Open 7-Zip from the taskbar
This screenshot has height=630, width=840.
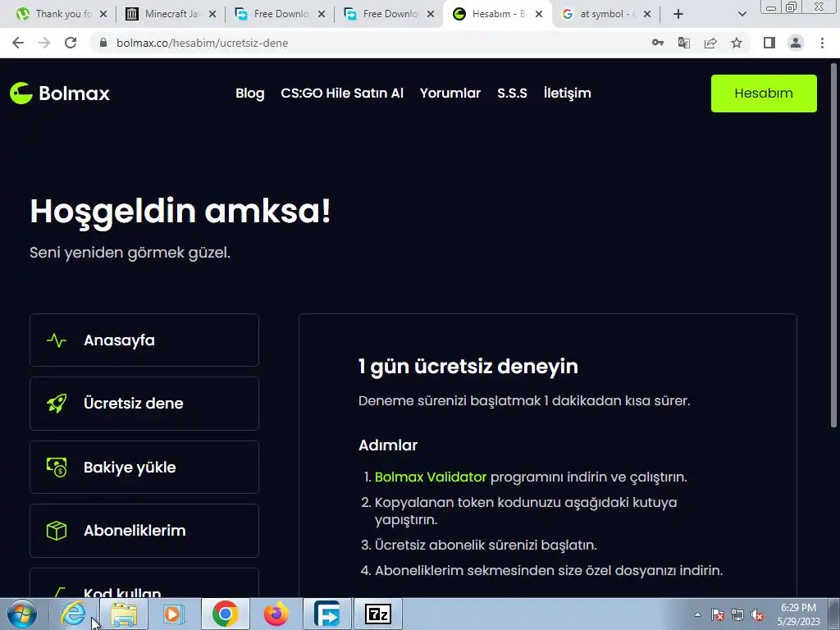[377, 614]
